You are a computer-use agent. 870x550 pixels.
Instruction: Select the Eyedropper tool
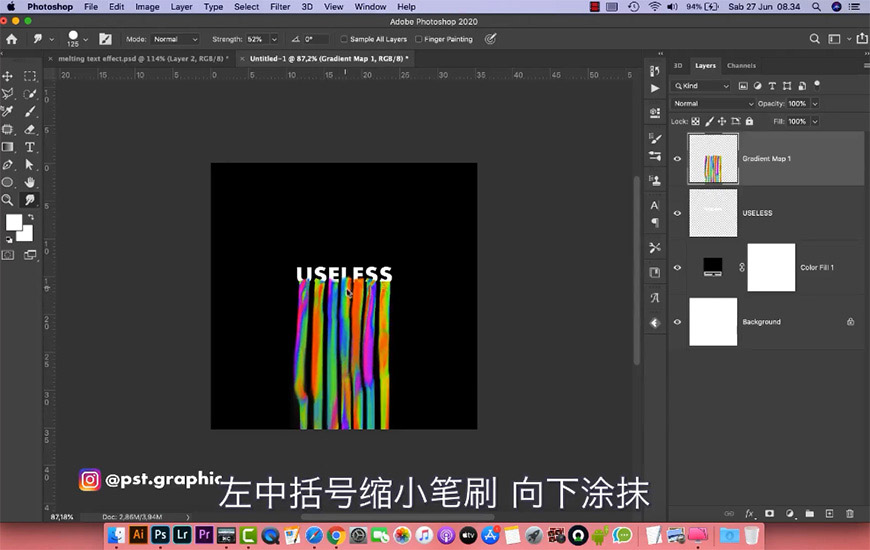click(x=8, y=112)
